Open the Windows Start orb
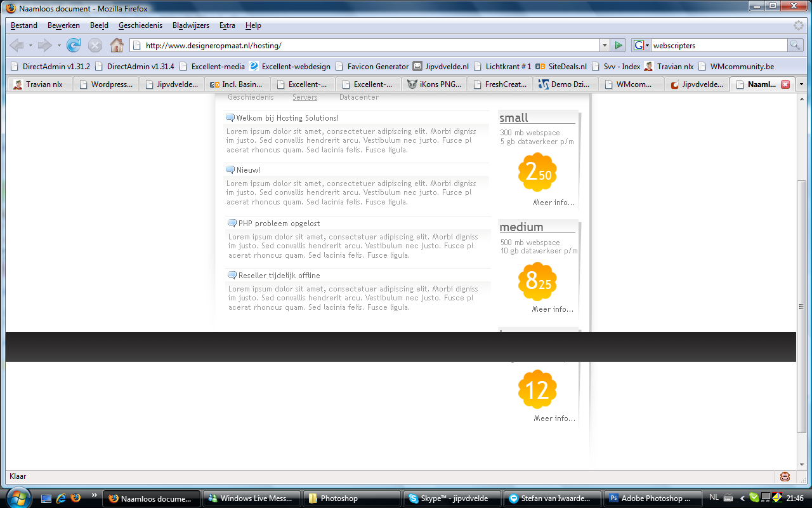The height and width of the screenshot is (508, 812). 17,497
